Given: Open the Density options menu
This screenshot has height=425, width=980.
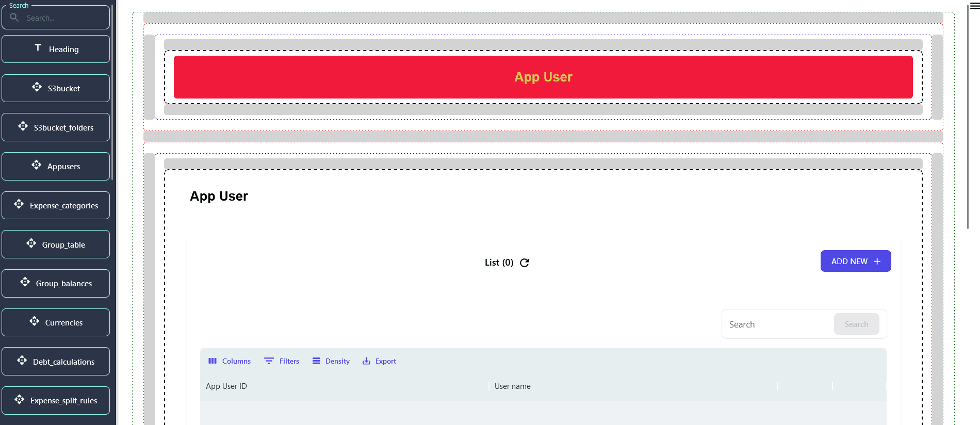Looking at the screenshot, I should [x=331, y=361].
